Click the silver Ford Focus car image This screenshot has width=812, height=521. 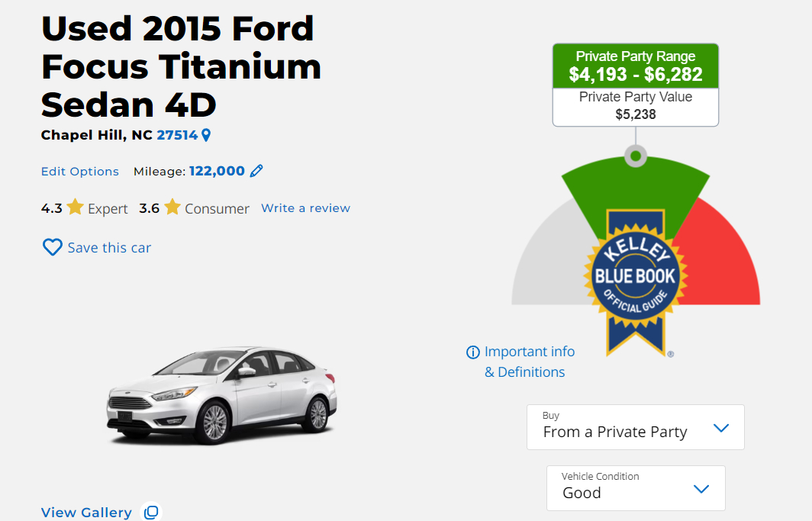222,395
